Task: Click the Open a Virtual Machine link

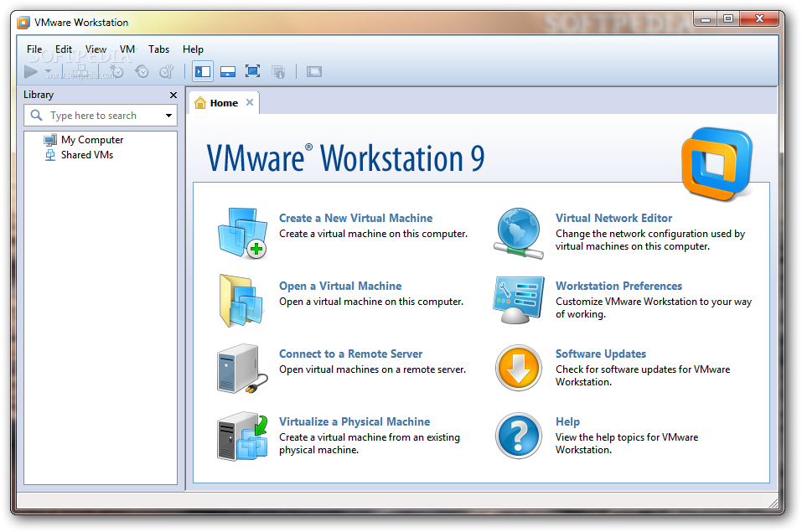Action: pyautogui.click(x=340, y=286)
